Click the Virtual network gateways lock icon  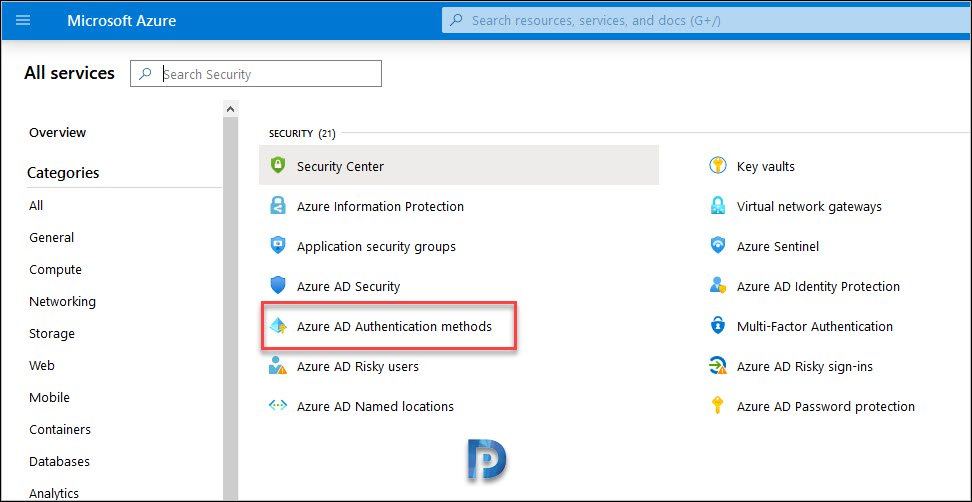point(718,206)
